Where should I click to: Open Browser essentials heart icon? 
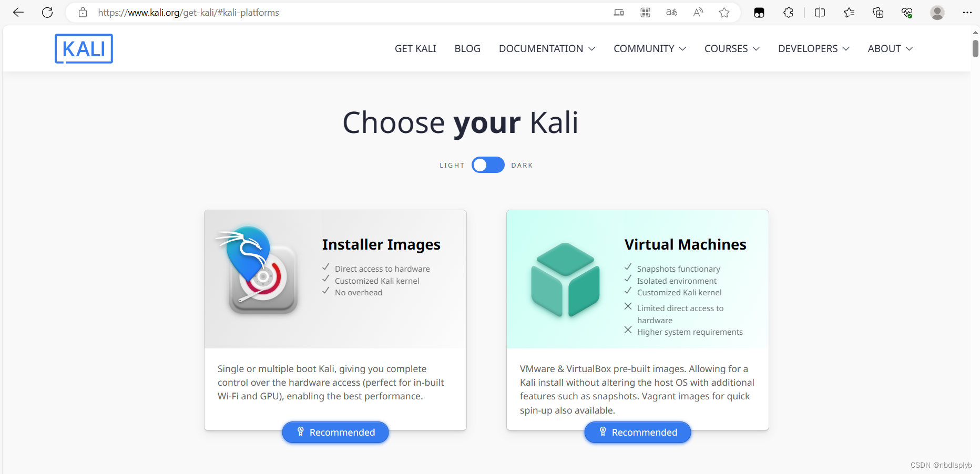[x=907, y=13]
